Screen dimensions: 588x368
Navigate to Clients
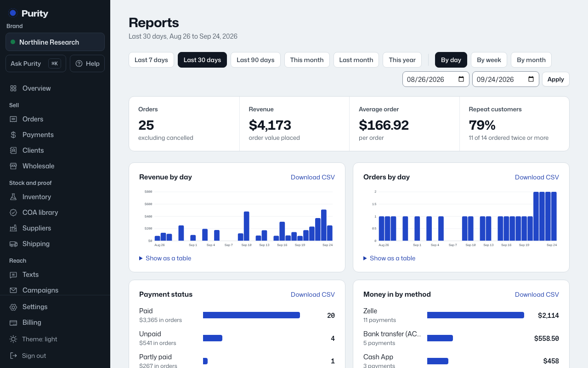click(x=55, y=150)
